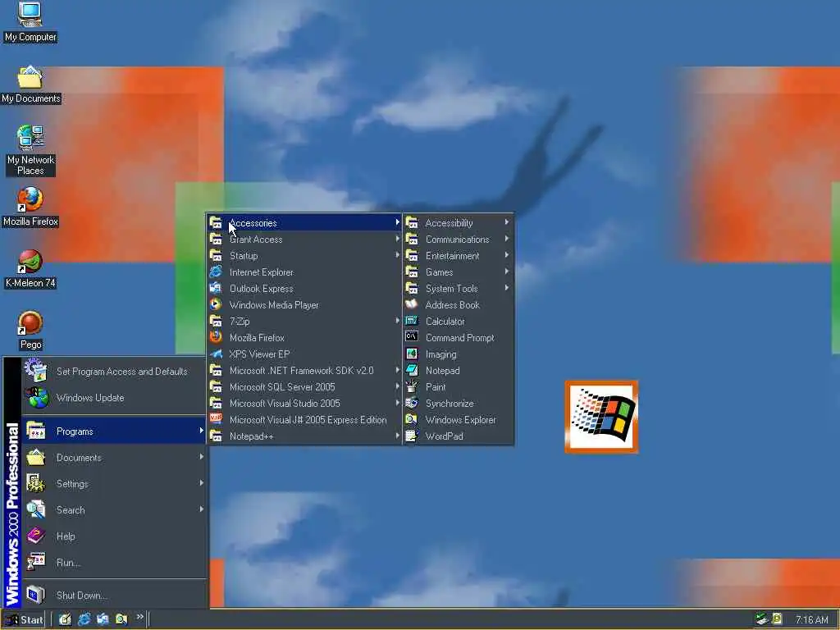Click the green system tray network icon
Image resolution: width=840 pixels, height=630 pixels.
click(x=761, y=619)
